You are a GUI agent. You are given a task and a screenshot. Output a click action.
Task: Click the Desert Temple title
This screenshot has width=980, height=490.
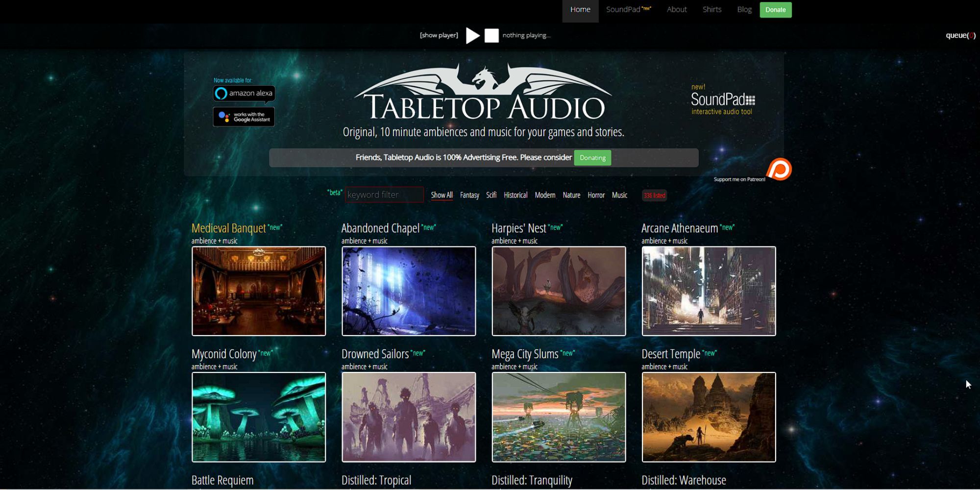pos(671,354)
